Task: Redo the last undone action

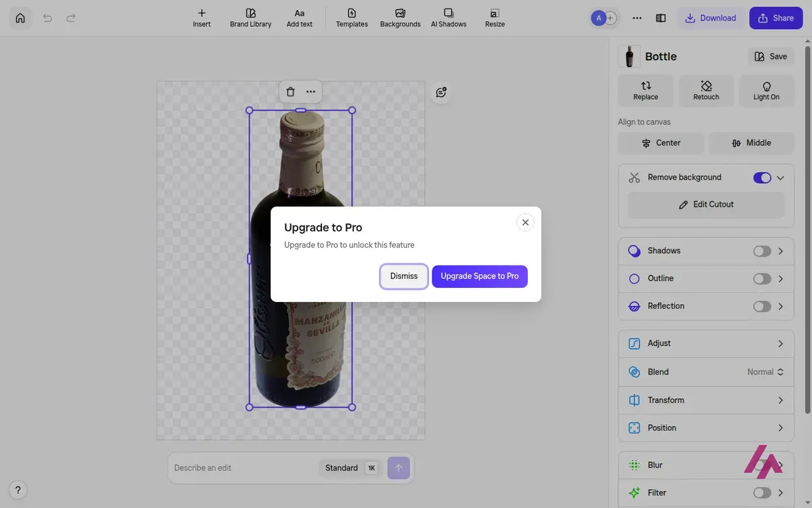Action: point(71,18)
